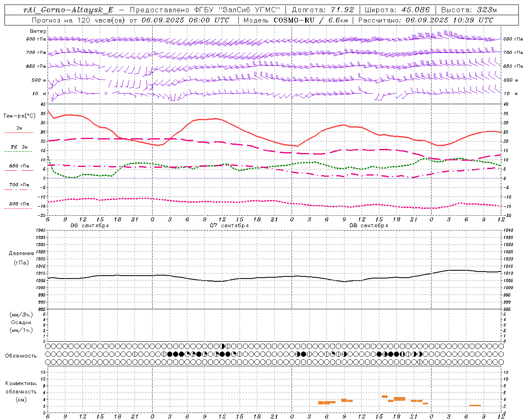The image size is (525, 420).
Task: Click the Конвективн. label text
Action: point(21,383)
